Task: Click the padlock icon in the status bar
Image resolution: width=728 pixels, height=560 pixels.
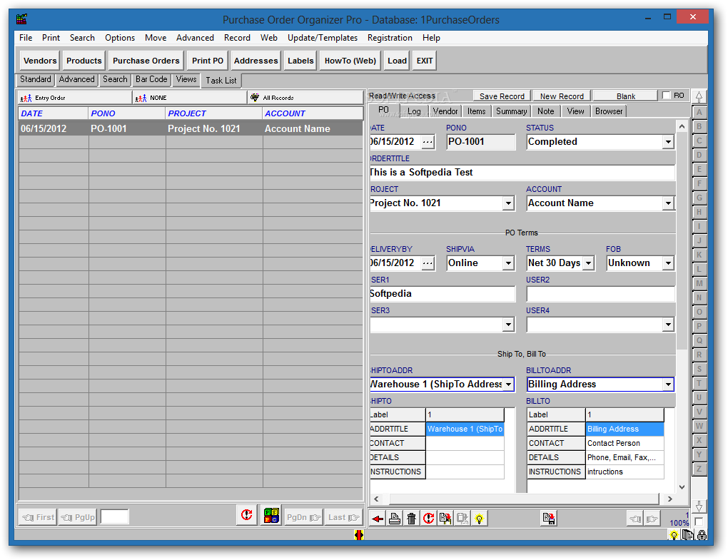Action: pyautogui.click(x=702, y=536)
